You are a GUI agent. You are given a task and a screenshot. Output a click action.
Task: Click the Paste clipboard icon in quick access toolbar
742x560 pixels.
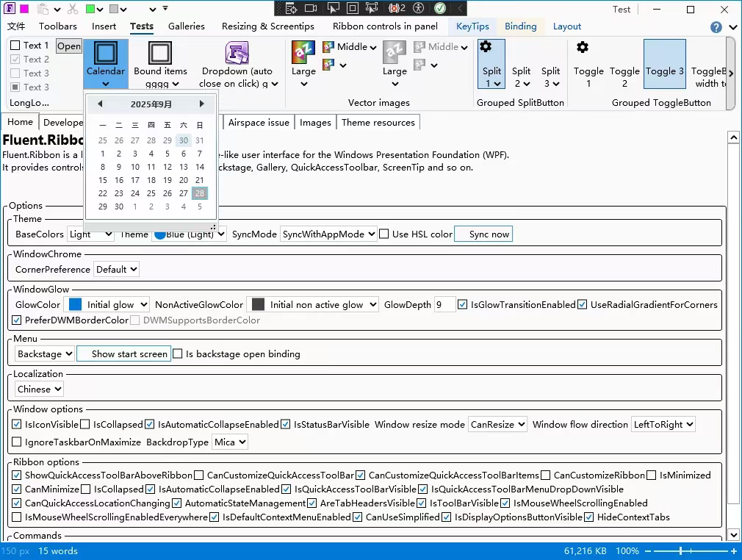[x=43, y=9]
